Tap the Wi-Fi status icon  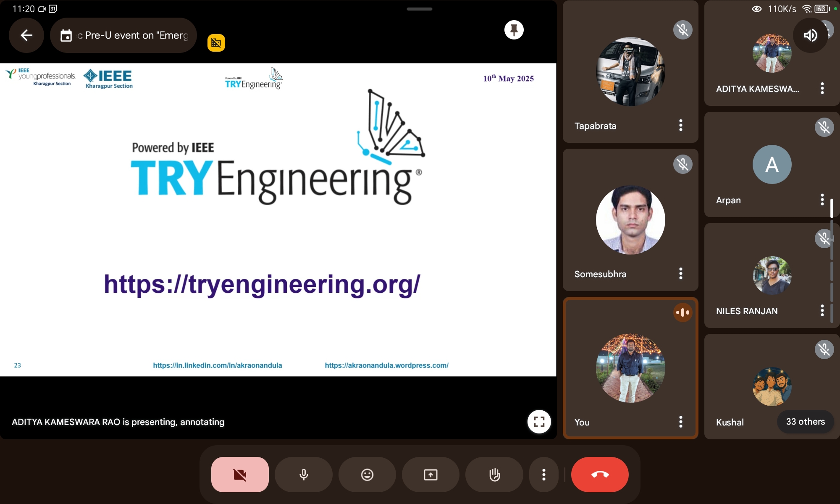(x=807, y=9)
